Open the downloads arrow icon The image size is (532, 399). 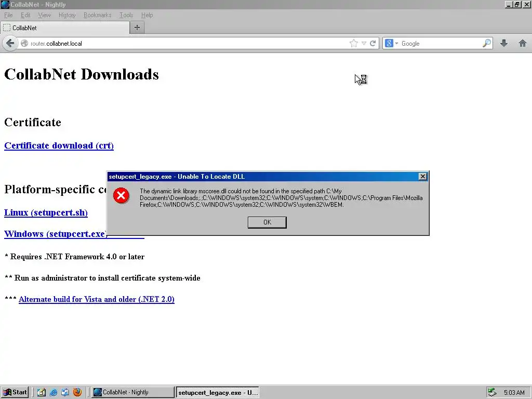click(x=504, y=44)
